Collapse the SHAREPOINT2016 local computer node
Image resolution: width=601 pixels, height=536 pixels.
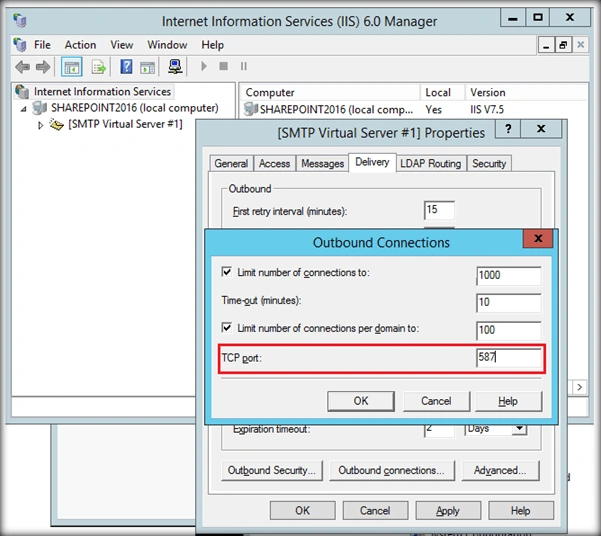coord(24,109)
